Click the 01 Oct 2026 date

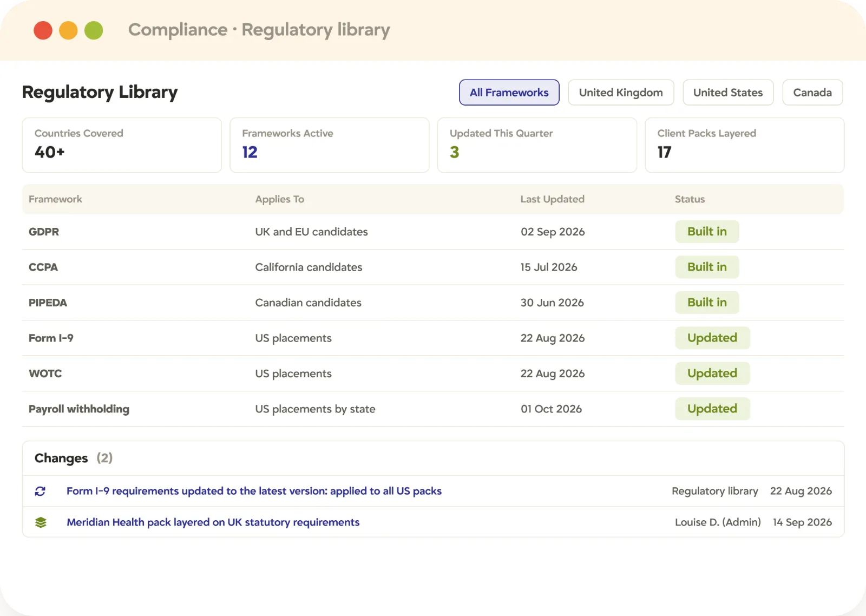point(551,409)
